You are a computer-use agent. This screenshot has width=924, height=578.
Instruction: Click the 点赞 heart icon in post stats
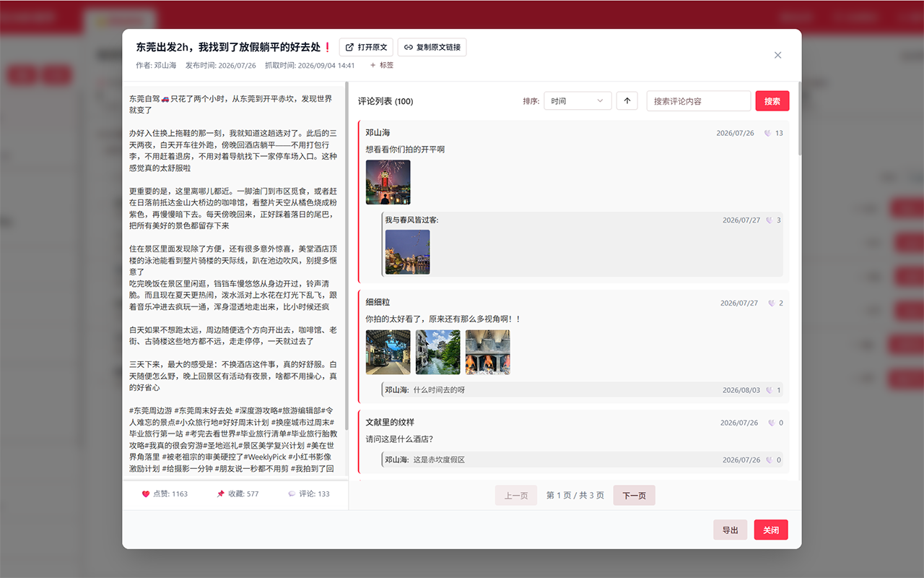[x=145, y=494]
